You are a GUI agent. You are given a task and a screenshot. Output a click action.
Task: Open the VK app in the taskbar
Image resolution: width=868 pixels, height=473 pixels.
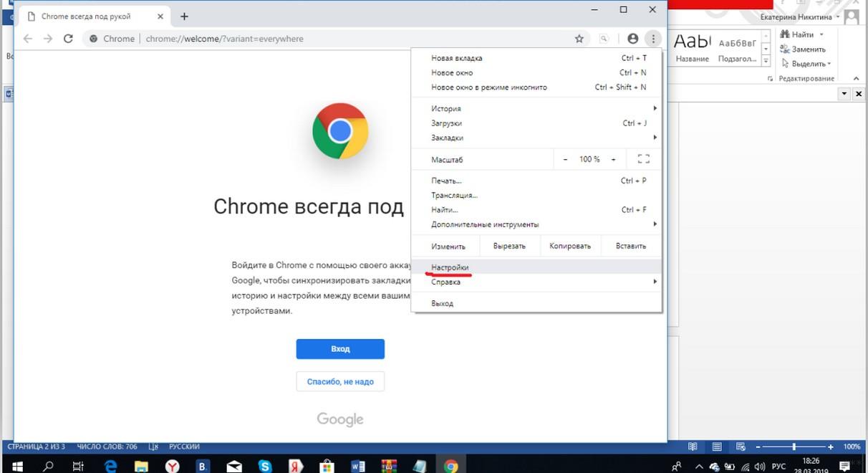click(x=203, y=466)
